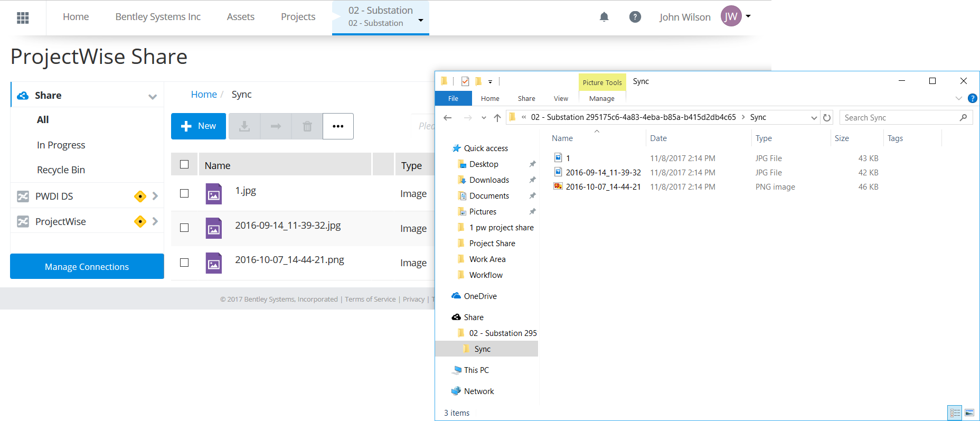The image size is (980, 421).
Task: Click the Download toolbar icon
Action: 244,126
